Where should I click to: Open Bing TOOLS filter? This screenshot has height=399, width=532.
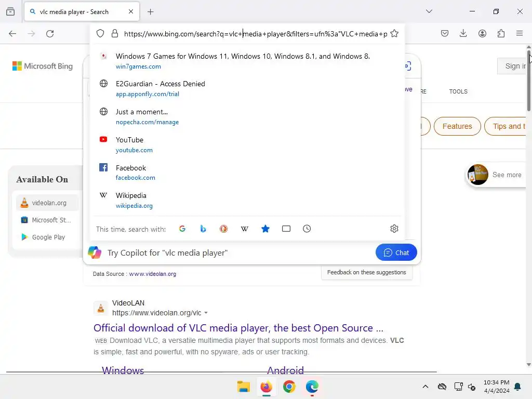[458, 91]
